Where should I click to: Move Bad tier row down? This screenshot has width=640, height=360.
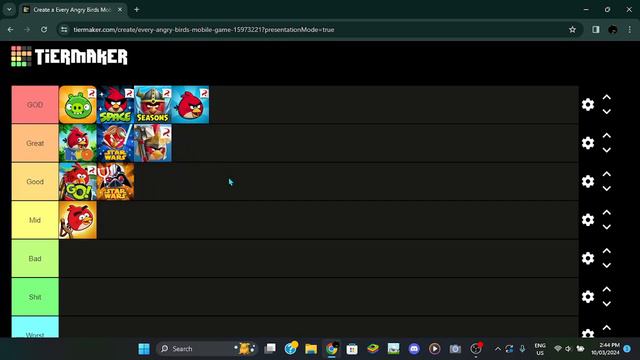click(x=607, y=265)
